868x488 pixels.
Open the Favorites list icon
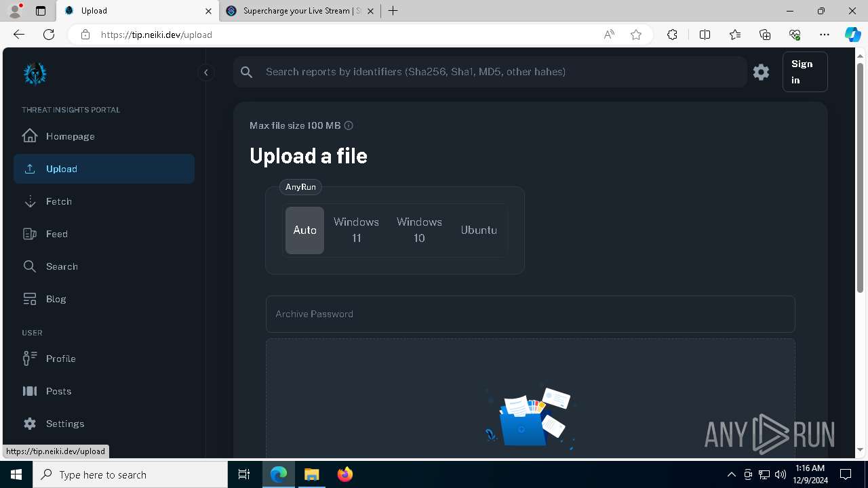click(x=735, y=35)
